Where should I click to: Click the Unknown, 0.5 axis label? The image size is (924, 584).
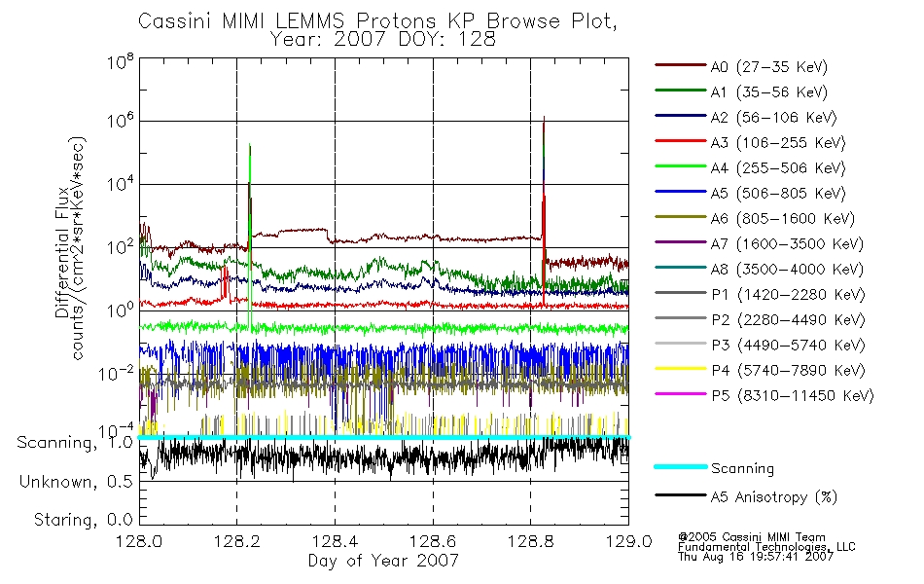point(76,483)
